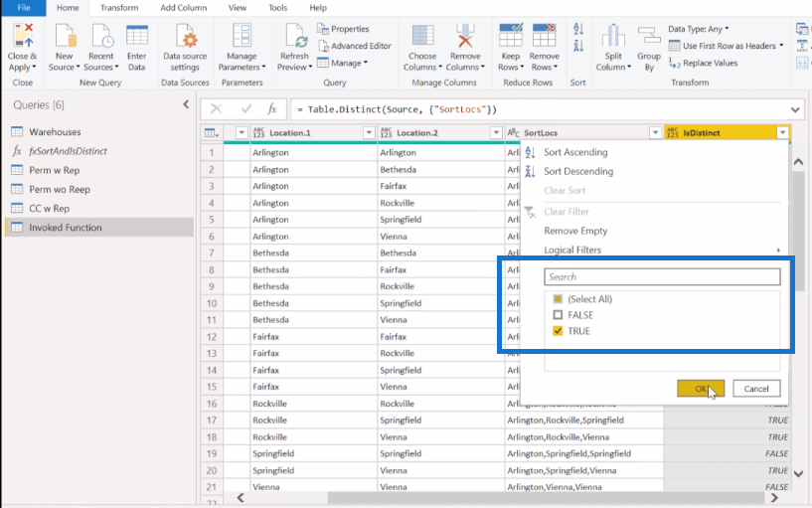The image size is (812, 508).
Task: Switch to the Transform tab
Action: (x=119, y=8)
